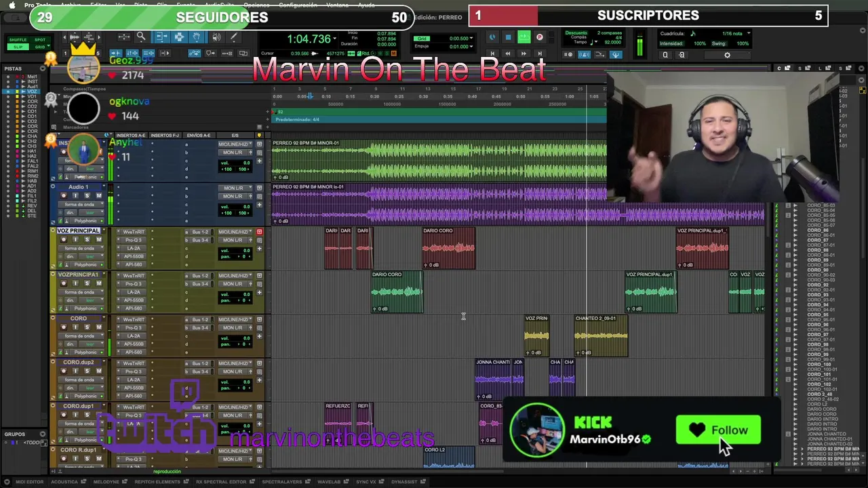Viewport: 868px width, 488px height.
Task: Select the Scrubber speaker tool
Action: pos(216,37)
